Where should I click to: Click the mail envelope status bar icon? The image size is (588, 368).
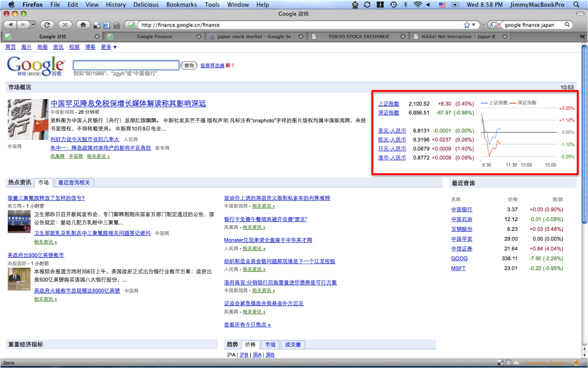pos(516,363)
